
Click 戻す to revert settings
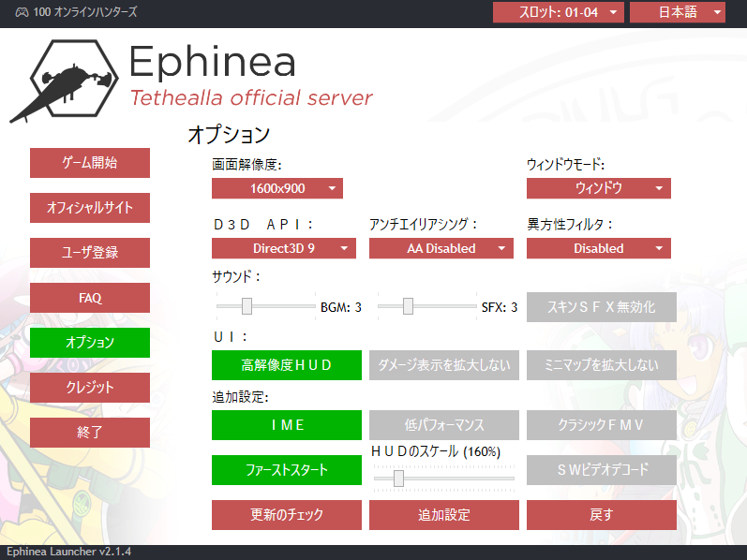coord(601,515)
